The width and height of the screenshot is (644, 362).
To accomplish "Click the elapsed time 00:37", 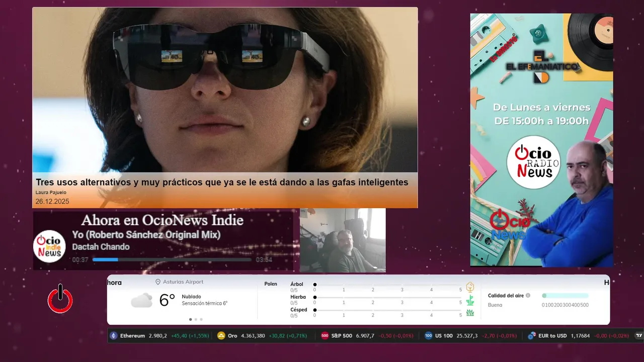I will [80, 260].
